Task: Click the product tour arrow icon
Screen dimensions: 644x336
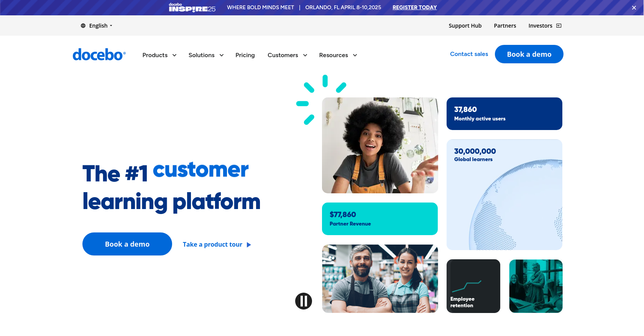Action: click(x=249, y=245)
